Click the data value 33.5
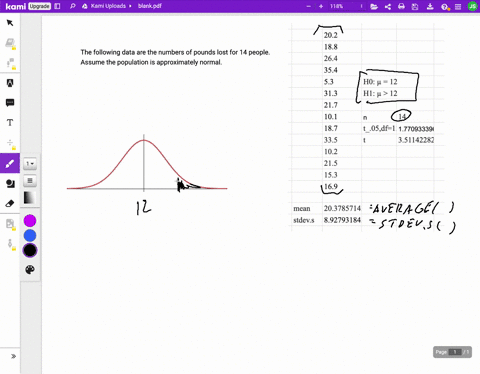This screenshot has width=480, height=374. (x=331, y=140)
